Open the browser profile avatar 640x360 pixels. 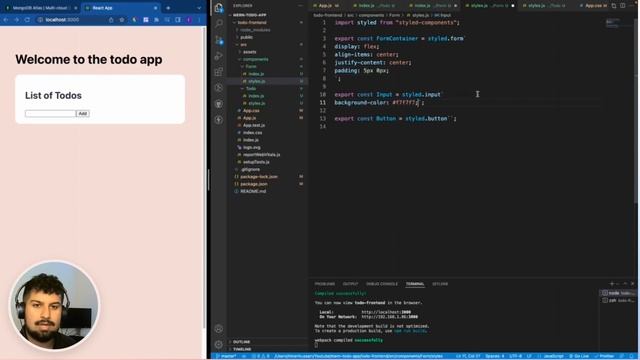(x=189, y=20)
